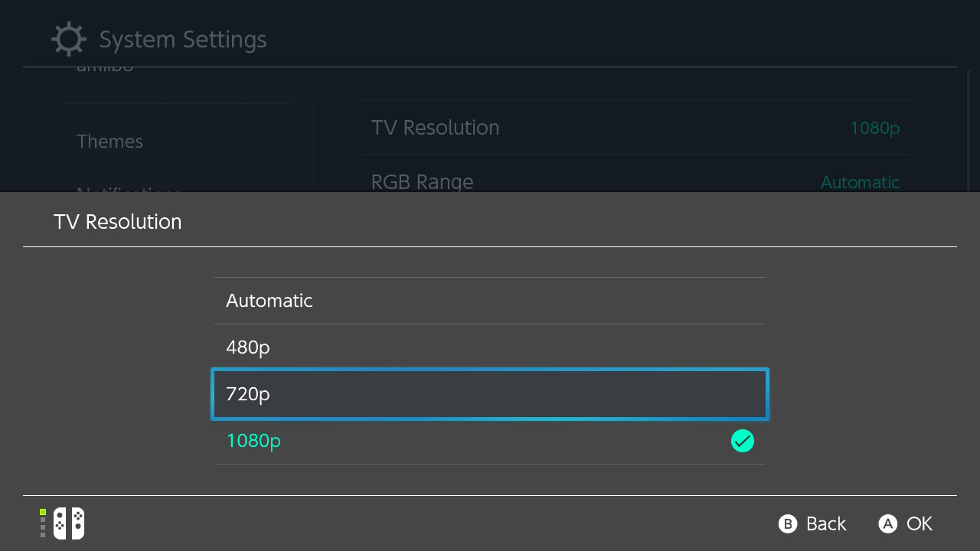Select the Automatic resolution option
The image size is (980, 551).
(489, 301)
